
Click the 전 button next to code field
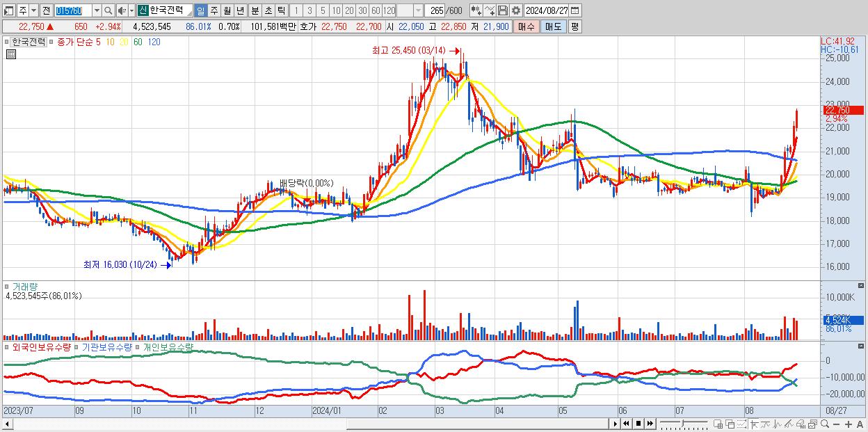47,10
